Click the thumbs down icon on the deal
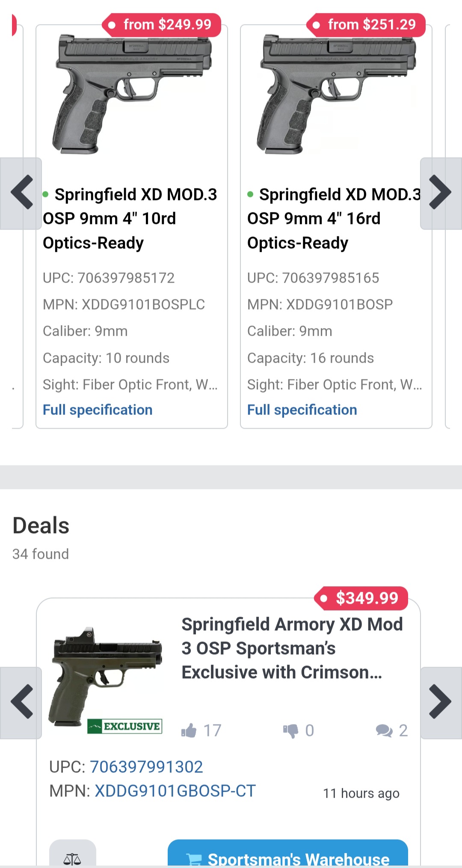Viewport: 462px width, 868px height. pos(290,731)
